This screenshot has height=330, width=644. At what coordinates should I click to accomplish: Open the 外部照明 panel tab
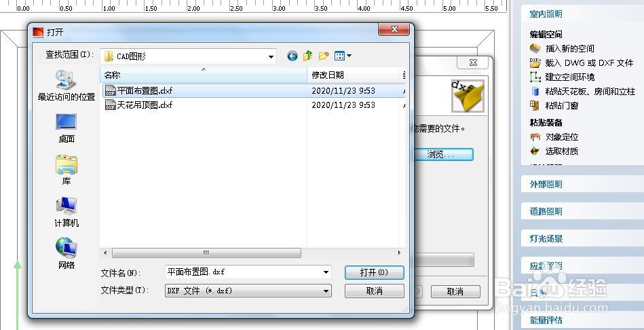[546, 185]
